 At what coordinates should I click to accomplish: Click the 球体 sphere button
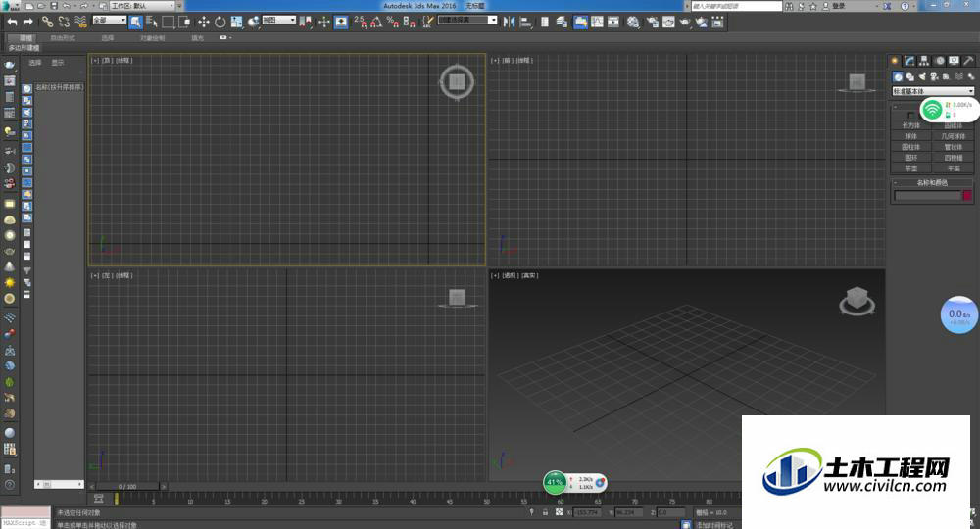point(911,136)
